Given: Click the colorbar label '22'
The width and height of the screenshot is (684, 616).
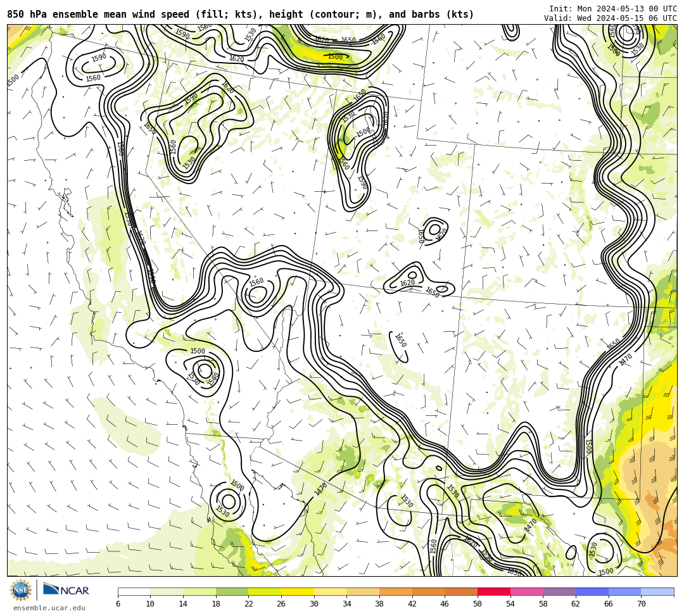Looking at the screenshot, I should (x=249, y=604).
